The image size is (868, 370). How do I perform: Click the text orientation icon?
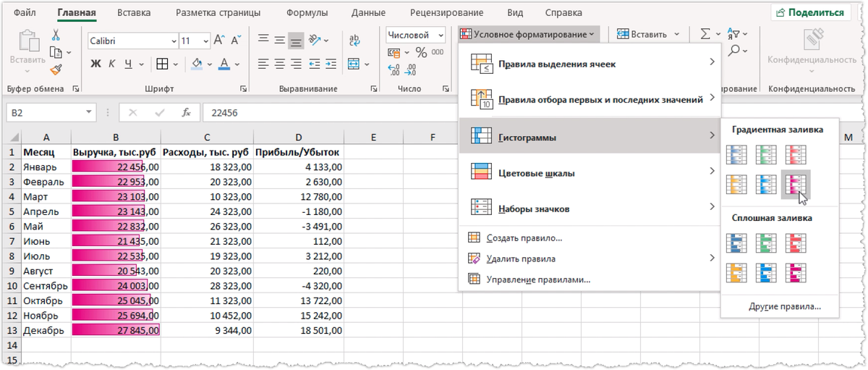coord(315,40)
